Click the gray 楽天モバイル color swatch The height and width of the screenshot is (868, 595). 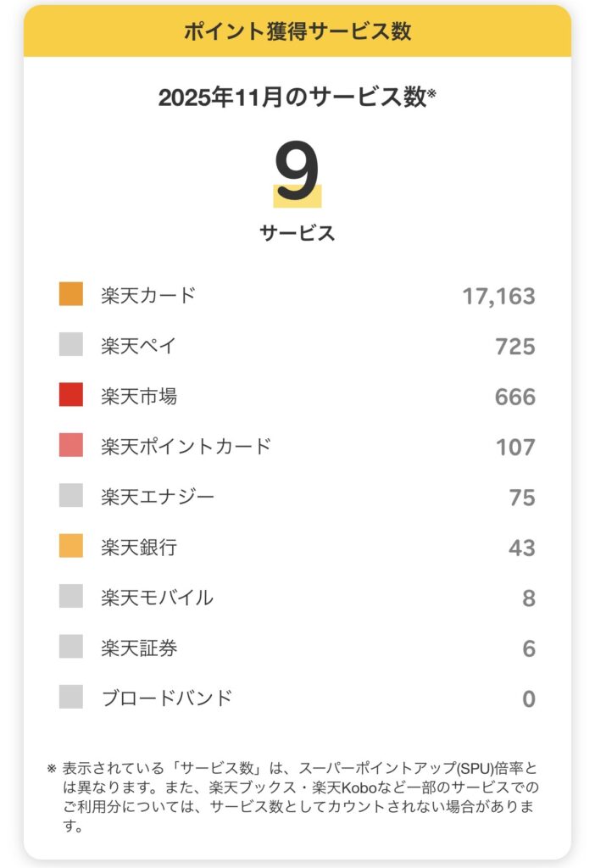click(71, 597)
